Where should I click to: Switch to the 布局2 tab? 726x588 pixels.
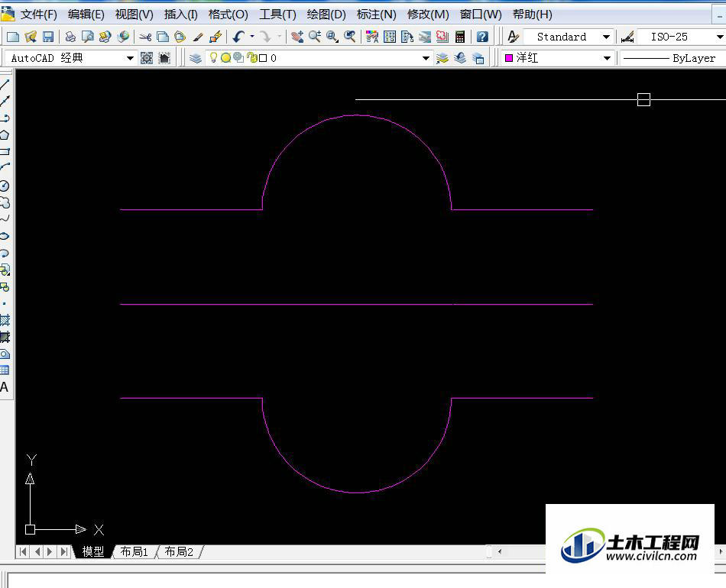tap(179, 551)
